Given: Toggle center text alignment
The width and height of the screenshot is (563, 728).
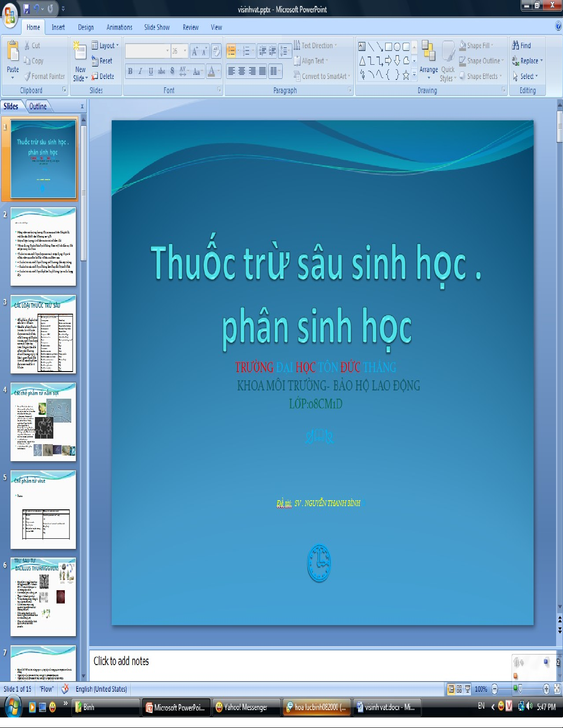Looking at the screenshot, I should coord(242,71).
